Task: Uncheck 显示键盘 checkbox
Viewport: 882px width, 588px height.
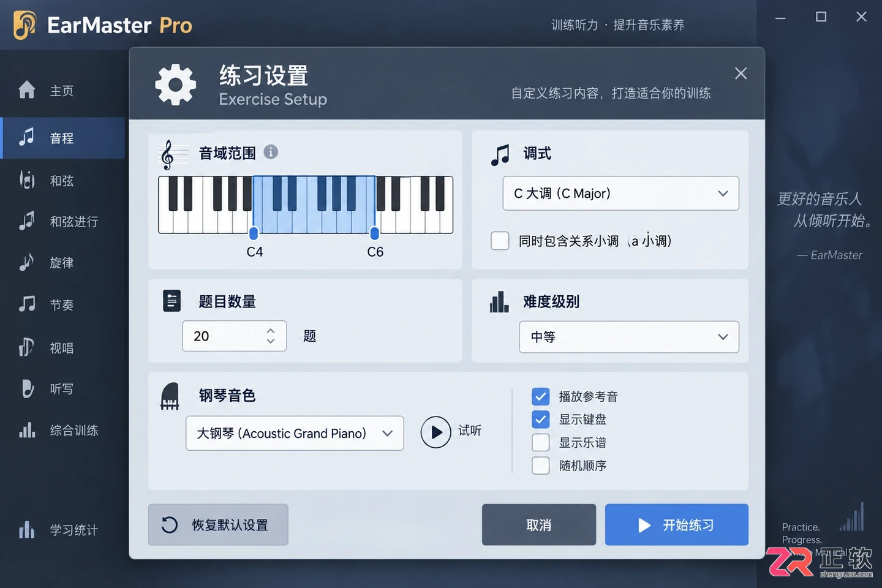Action: (x=540, y=420)
